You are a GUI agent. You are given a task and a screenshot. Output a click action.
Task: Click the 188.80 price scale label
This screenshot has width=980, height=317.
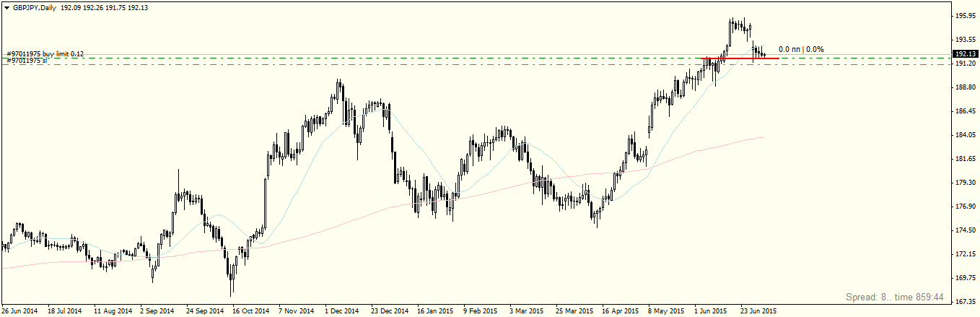point(966,87)
